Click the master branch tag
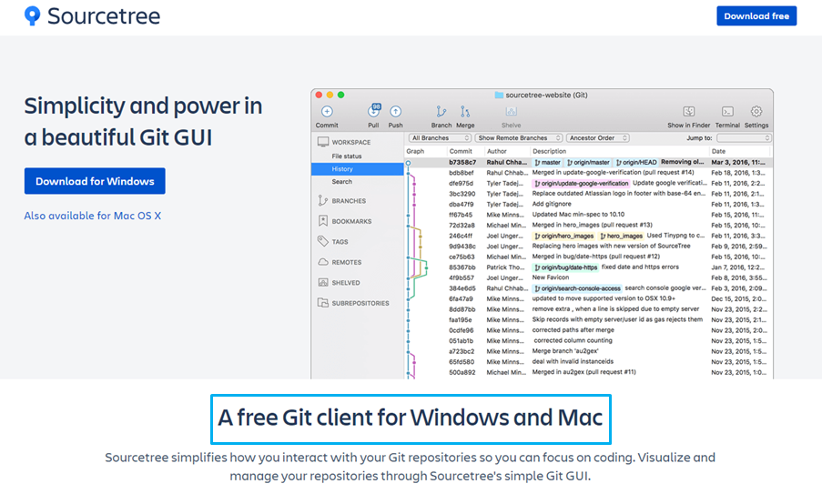This screenshot has height=504, width=822. pyautogui.click(x=547, y=163)
